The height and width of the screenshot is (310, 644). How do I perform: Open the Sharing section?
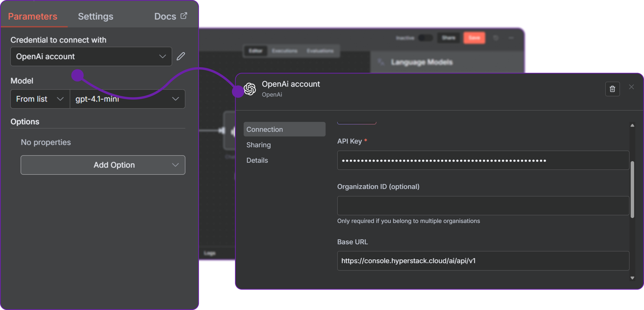coord(259,145)
